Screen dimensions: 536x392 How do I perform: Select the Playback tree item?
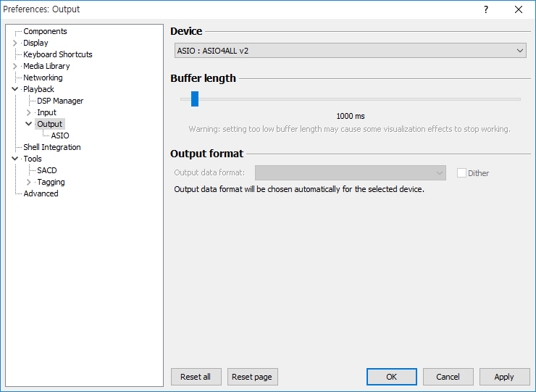click(38, 89)
